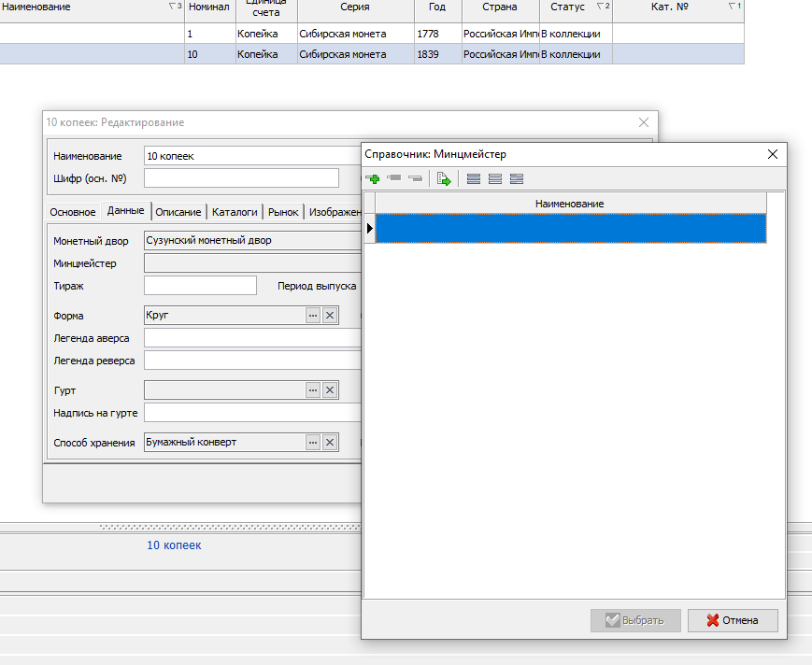Close the 10 копеек editing window
The width and height of the screenshot is (812, 665).
tap(644, 122)
